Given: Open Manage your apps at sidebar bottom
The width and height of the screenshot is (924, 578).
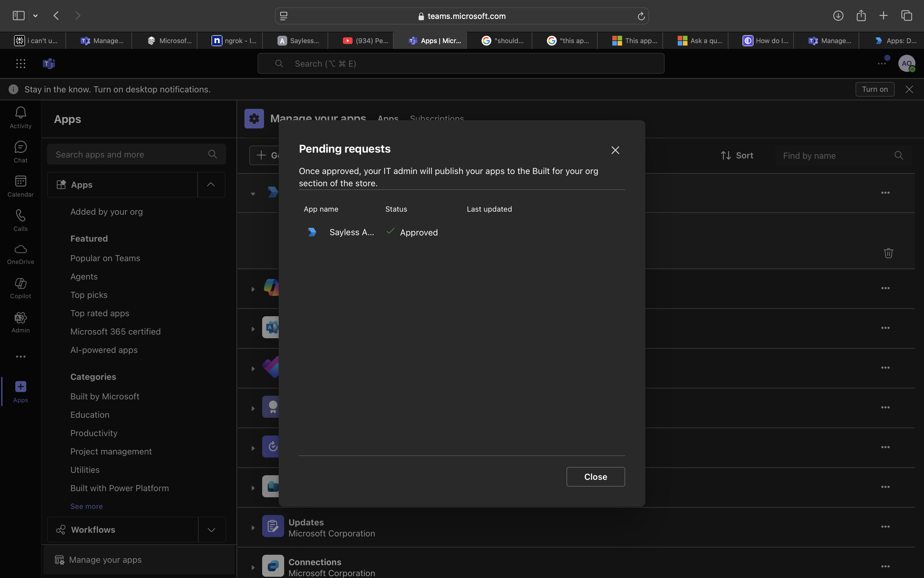Looking at the screenshot, I should point(139,560).
